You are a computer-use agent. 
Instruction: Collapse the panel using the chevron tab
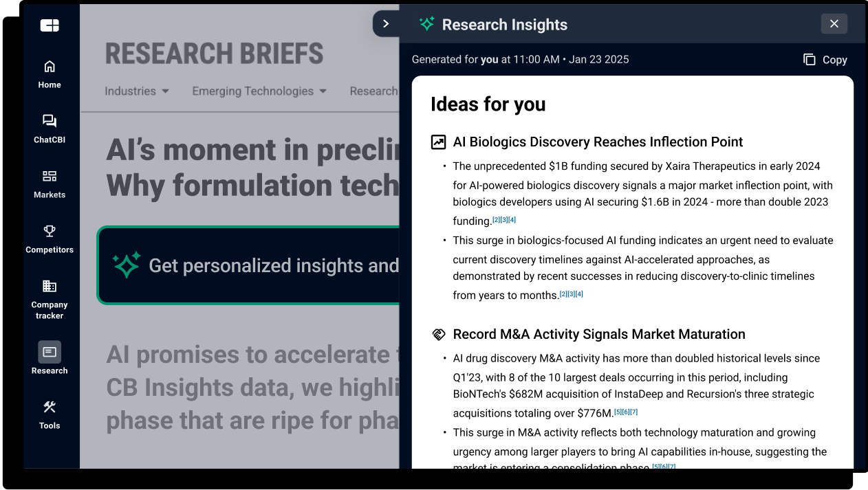(x=386, y=23)
